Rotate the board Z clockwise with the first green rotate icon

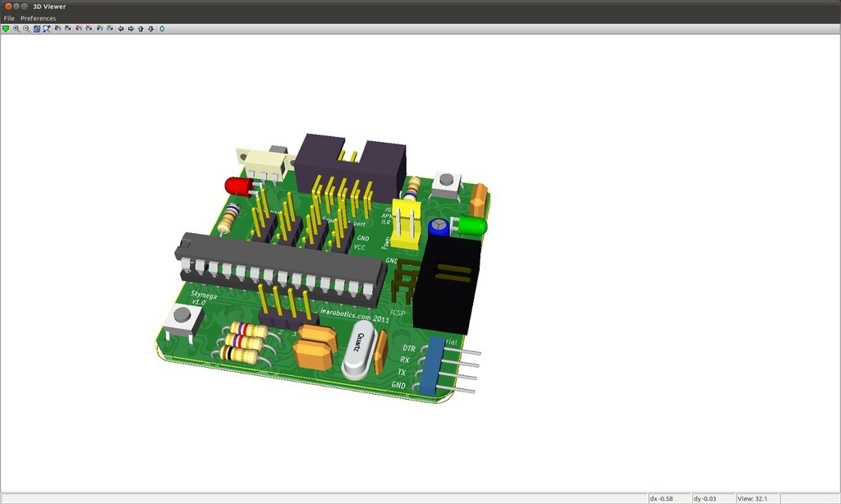click(99, 29)
